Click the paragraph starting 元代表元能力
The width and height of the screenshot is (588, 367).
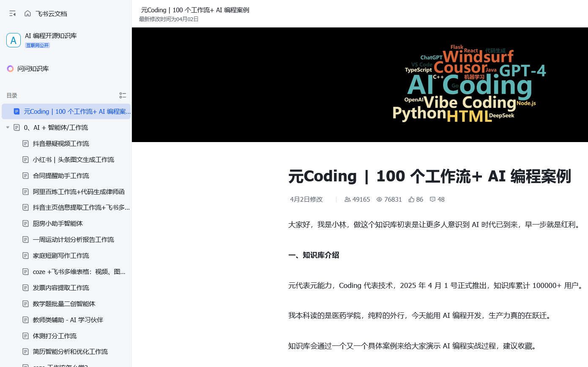[x=436, y=286]
